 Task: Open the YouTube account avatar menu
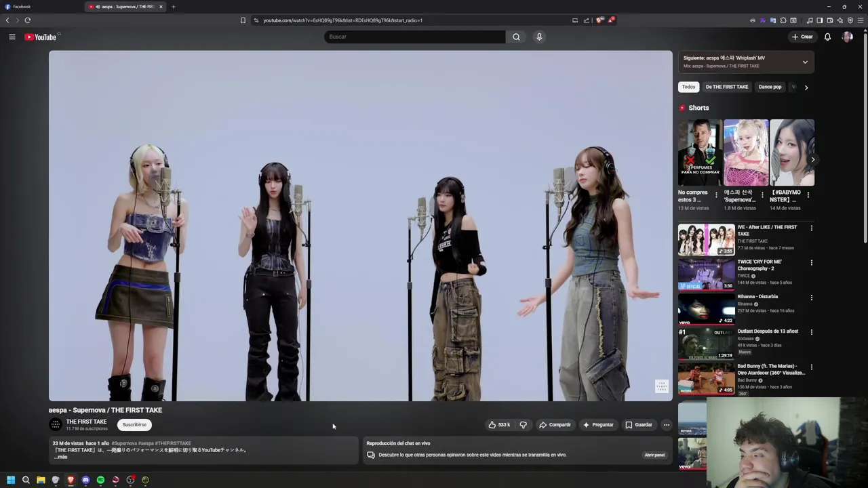[x=847, y=37]
